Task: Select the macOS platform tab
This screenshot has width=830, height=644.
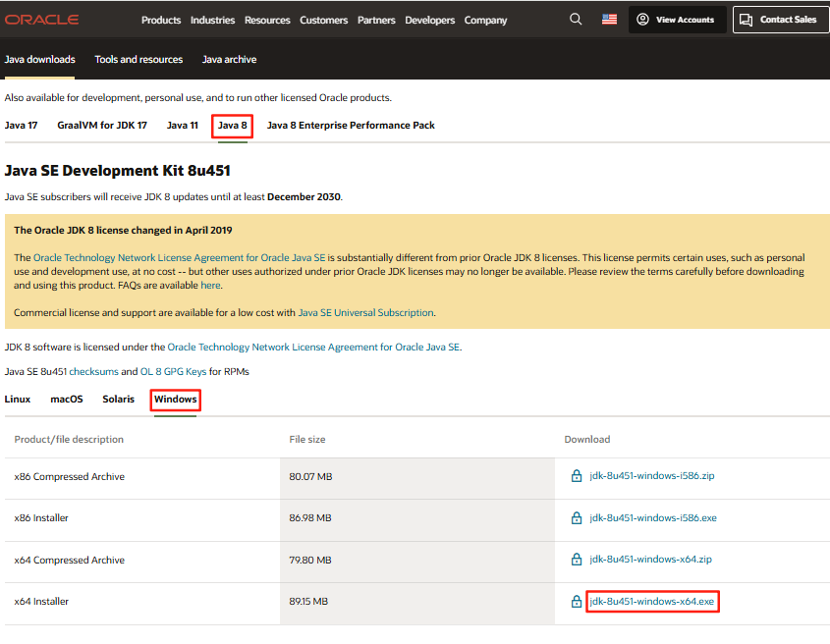Action: click(67, 399)
